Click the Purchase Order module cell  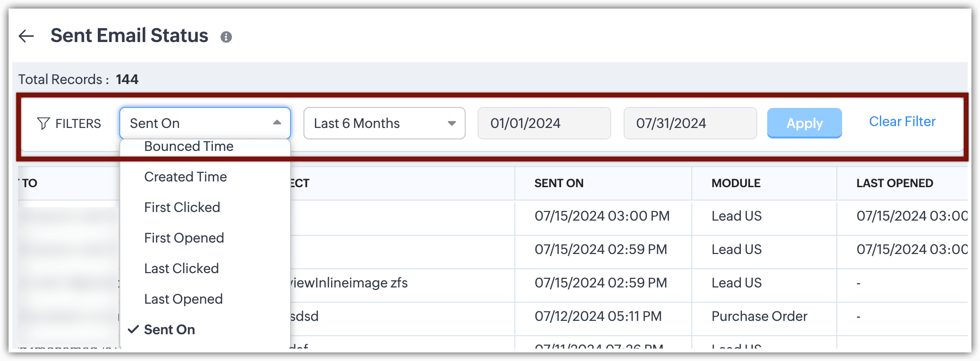pos(759,316)
